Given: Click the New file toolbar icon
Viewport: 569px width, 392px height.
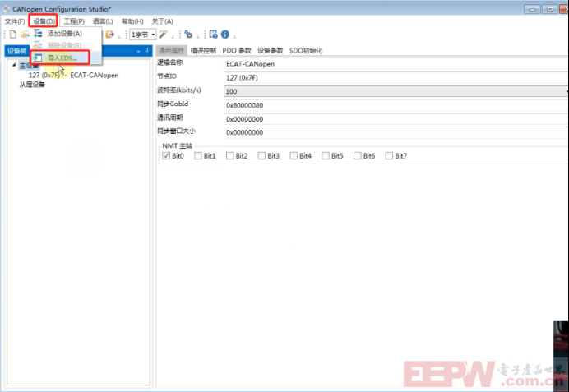Looking at the screenshot, I should point(13,35).
